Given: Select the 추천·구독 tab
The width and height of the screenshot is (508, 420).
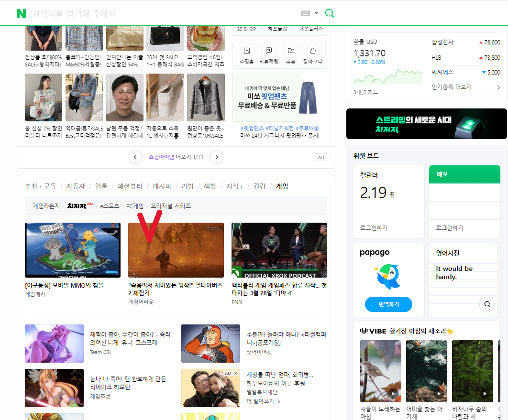Looking at the screenshot, I should point(41,186).
